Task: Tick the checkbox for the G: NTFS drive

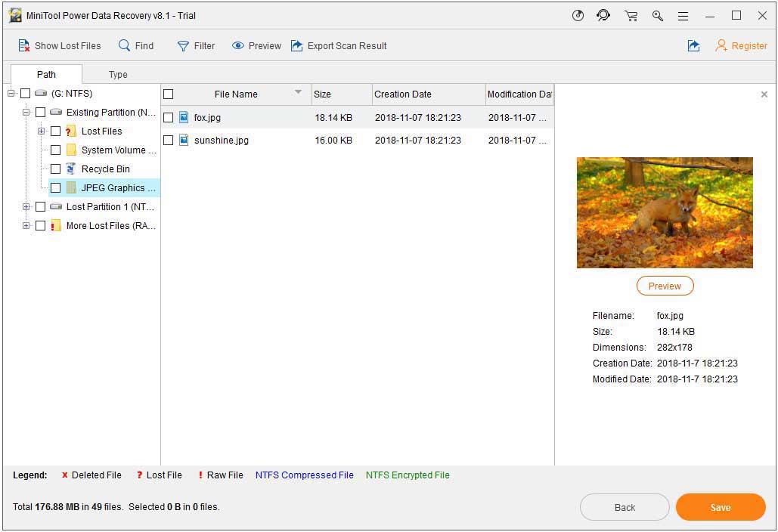Action: 25,93
